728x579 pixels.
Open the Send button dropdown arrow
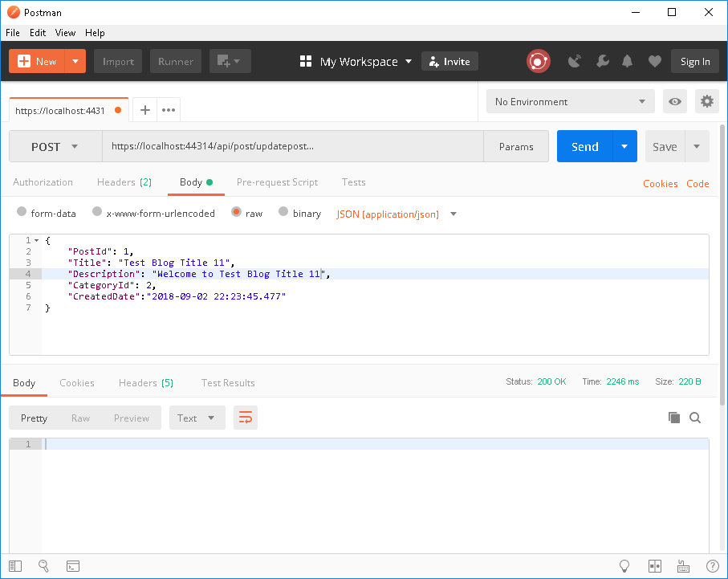[x=624, y=146]
